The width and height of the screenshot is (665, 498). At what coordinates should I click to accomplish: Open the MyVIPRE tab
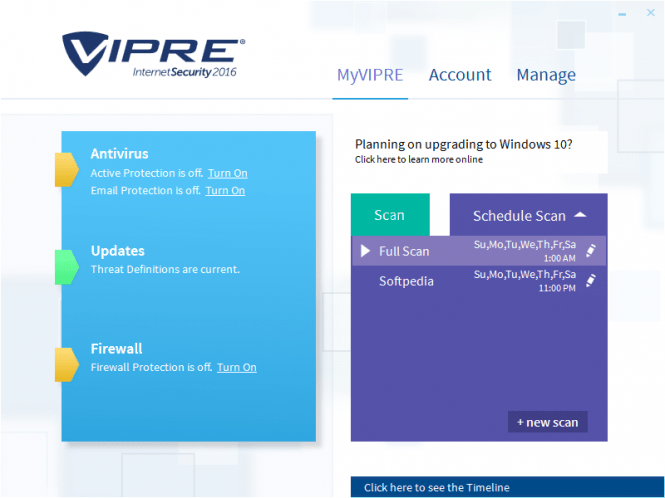pyautogui.click(x=370, y=75)
